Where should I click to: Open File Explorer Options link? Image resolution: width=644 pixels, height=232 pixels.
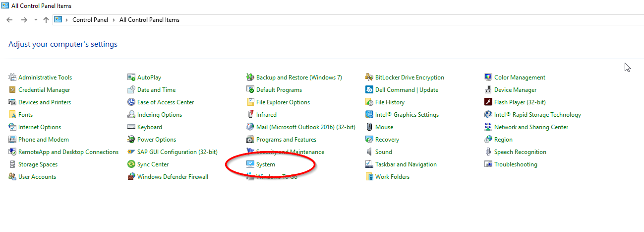(283, 102)
